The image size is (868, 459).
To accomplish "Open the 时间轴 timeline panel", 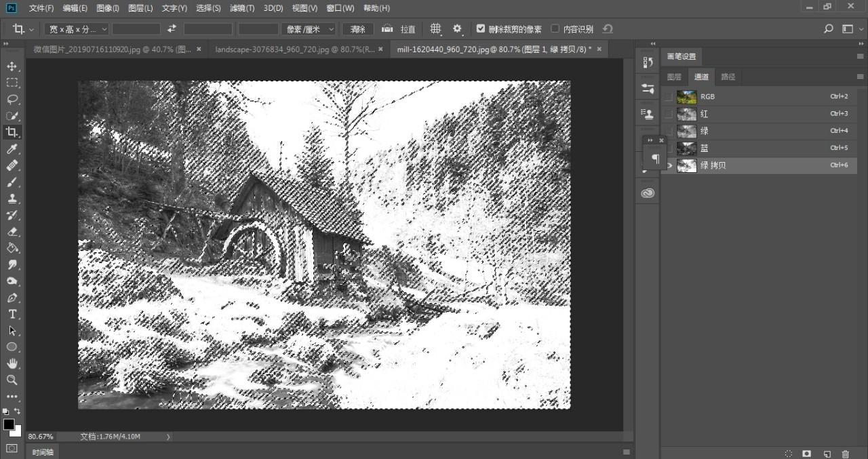I will (x=42, y=452).
